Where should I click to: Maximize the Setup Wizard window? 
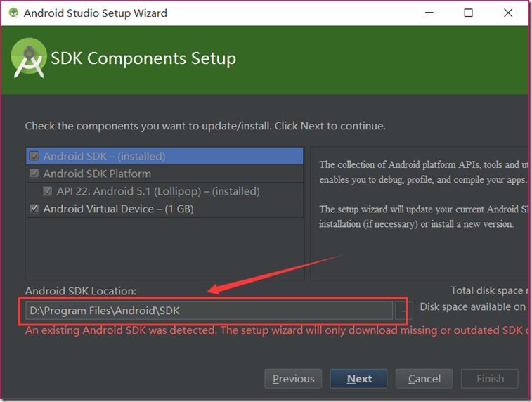point(468,13)
